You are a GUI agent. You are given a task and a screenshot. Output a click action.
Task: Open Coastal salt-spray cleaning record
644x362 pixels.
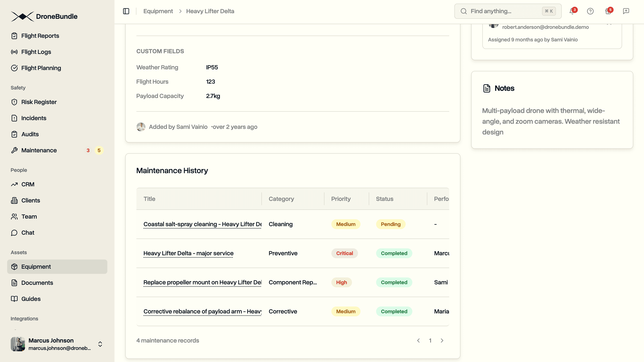[203, 224]
